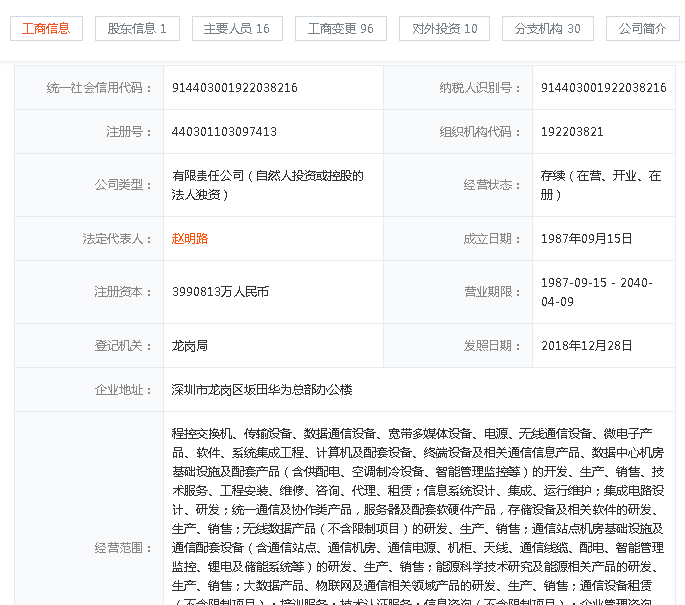Click the 龙岗局 registration authority value
Image resolution: width=685 pixels, height=605 pixels.
click(x=190, y=346)
